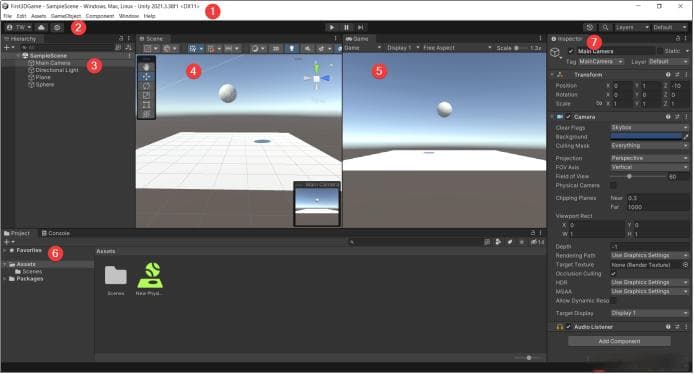Open Default layout dropdown in top toolbar
Screen dimensions: 694x374
[670, 27]
